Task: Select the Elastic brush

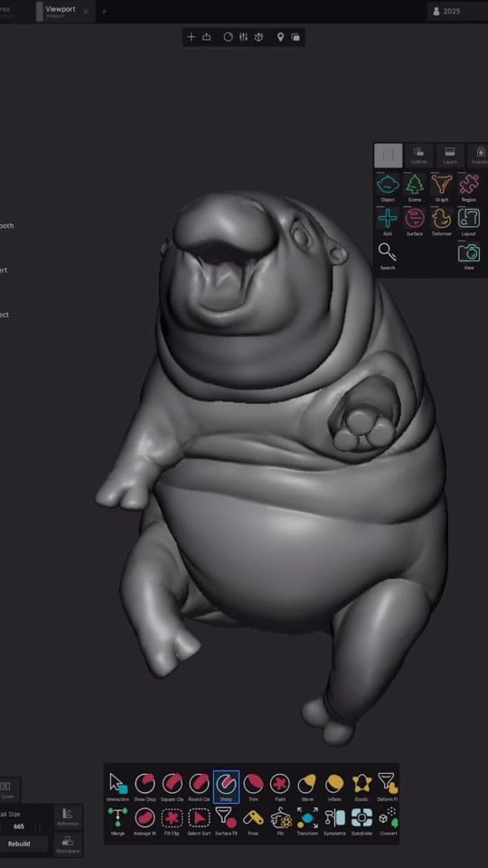Action: (361, 787)
